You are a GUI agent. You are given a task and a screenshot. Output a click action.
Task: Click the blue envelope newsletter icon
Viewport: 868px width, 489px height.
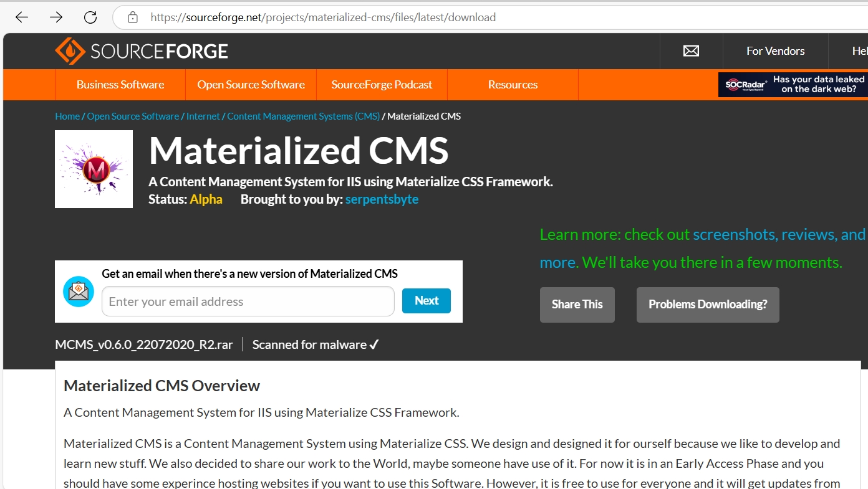pyautogui.click(x=79, y=292)
